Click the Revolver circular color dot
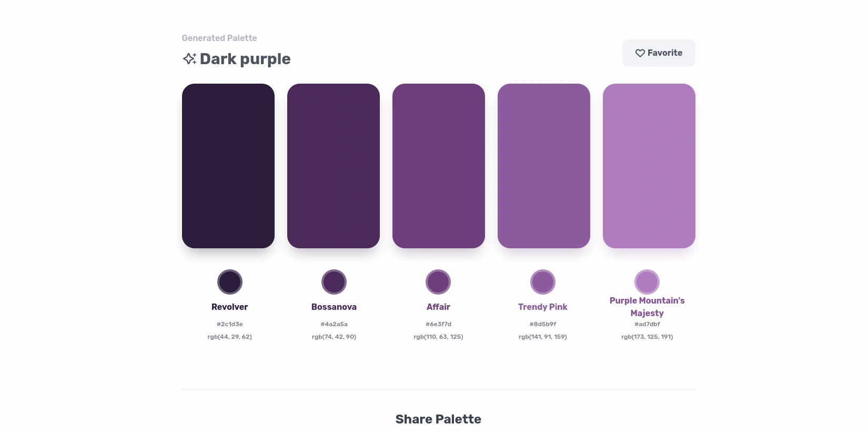The height and width of the screenshot is (434, 868). pyautogui.click(x=230, y=282)
